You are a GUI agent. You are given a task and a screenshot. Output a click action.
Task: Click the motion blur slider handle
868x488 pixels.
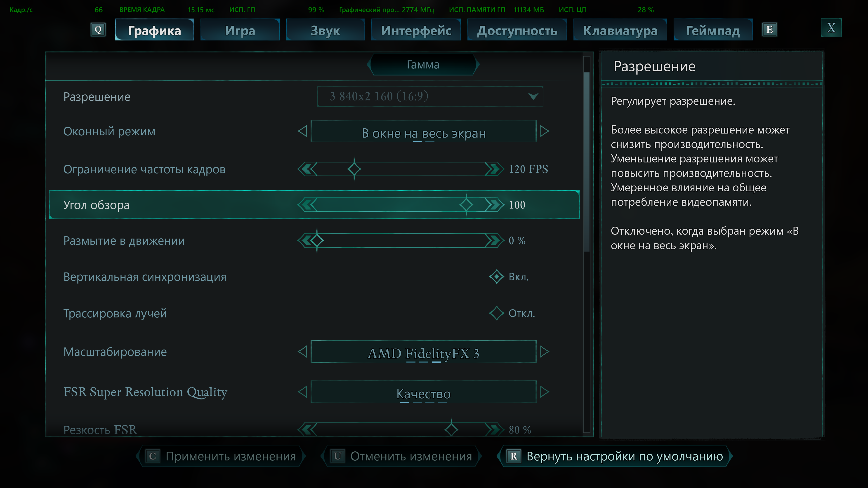(317, 240)
